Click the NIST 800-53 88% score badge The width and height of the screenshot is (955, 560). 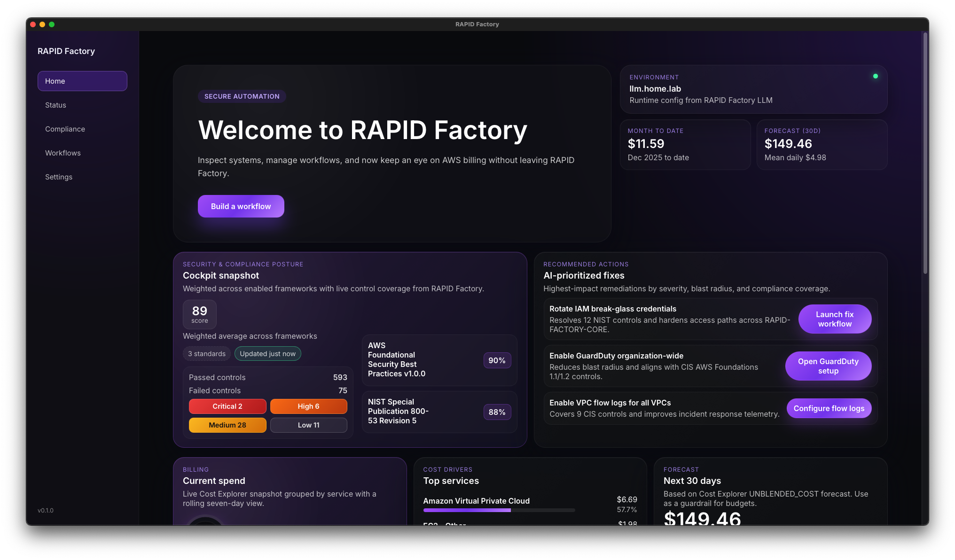click(x=497, y=412)
